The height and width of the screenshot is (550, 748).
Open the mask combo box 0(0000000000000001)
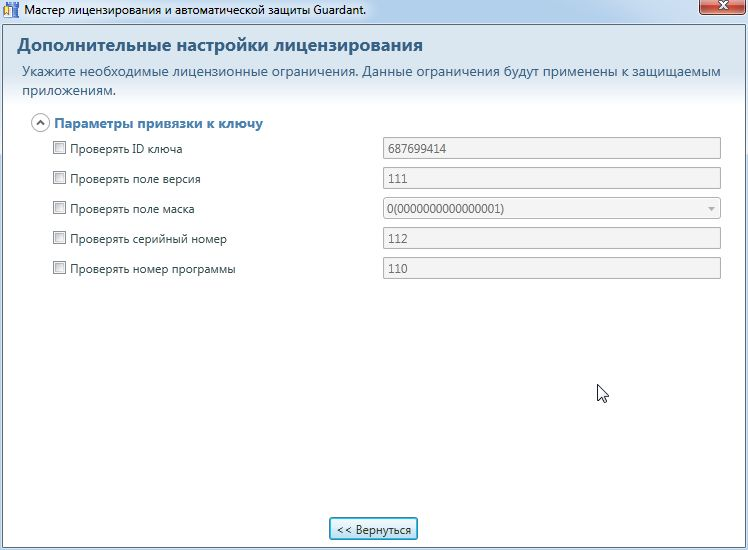pos(540,209)
